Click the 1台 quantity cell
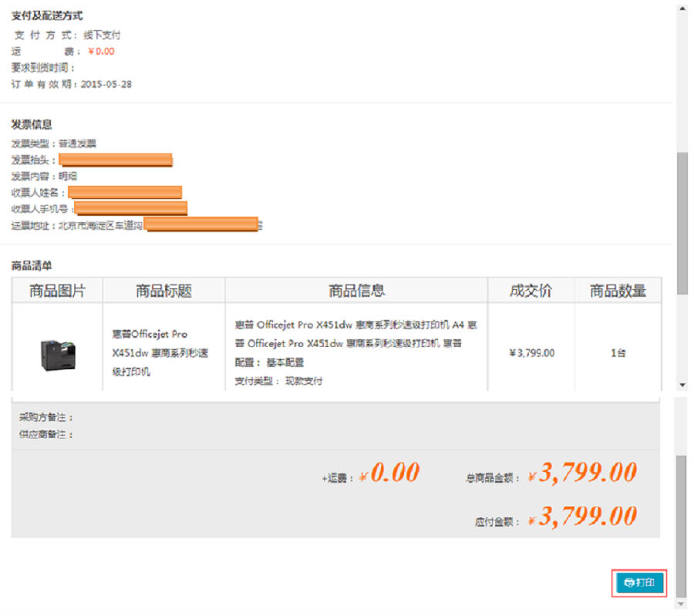Image resolution: width=694 pixels, height=616 pixels. [618, 353]
